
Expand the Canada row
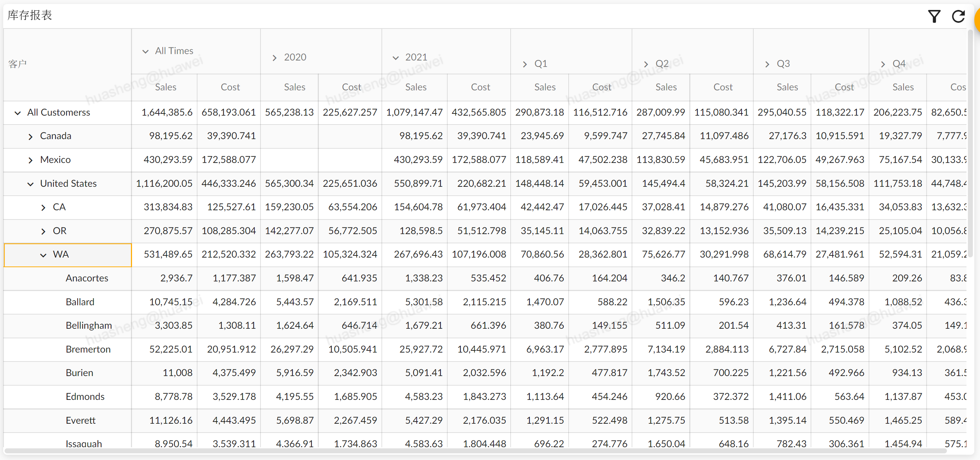tap(31, 137)
